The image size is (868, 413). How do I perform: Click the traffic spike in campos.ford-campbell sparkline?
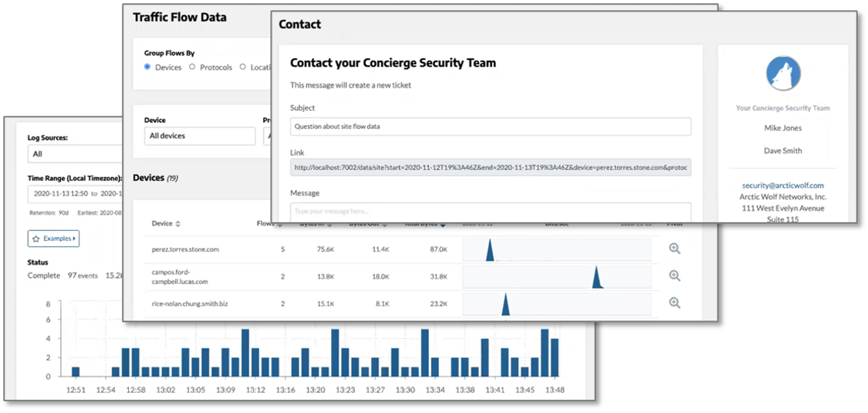pyautogui.click(x=596, y=278)
